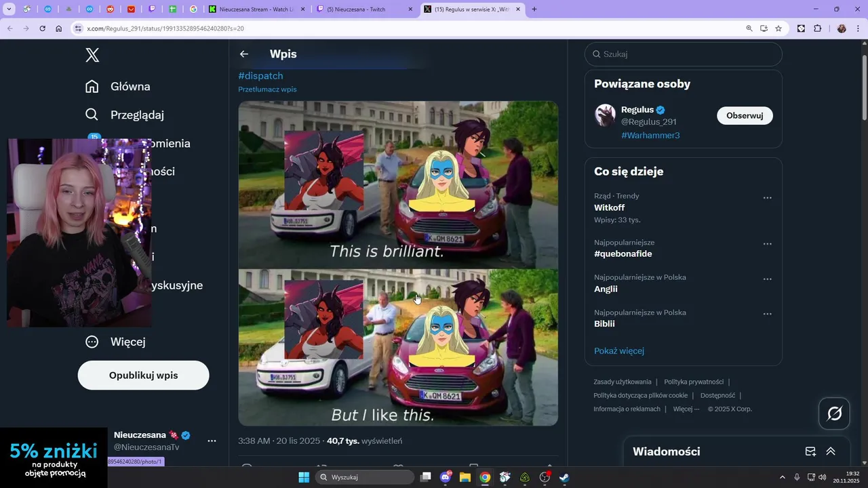Open Polityka prywatności footer link
The width and height of the screenshot is (868, 488).
694,382
